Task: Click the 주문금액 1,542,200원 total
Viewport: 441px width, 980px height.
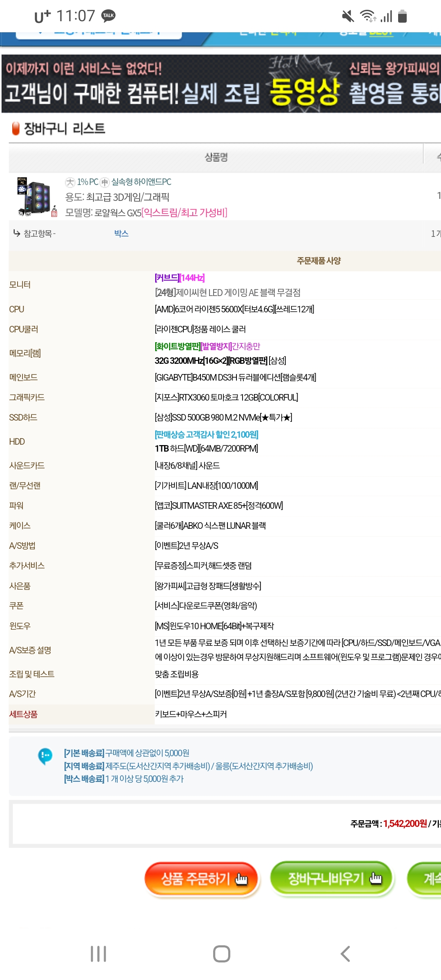Action: 389,824
